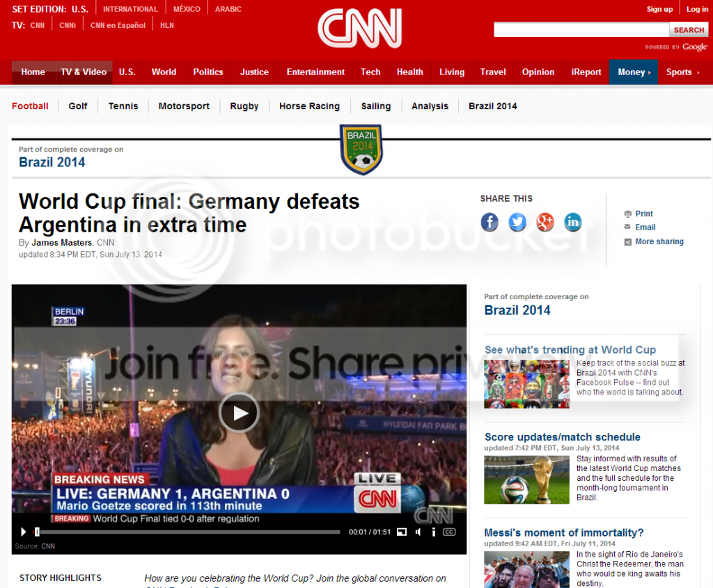Screen dimensions: 713x588
Task: Open Brazil 2014 link in the sidebar
Action: 517,310
